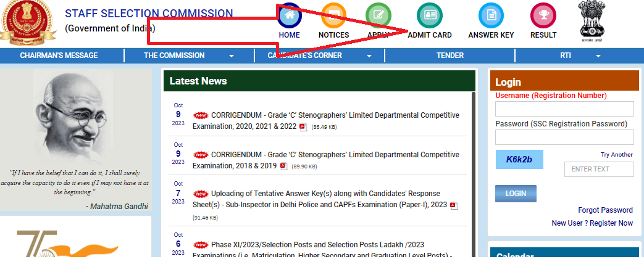This screenshot has height=259, width=644.
Task: Click the SSC logo emblem
Action: coord(27,22)
